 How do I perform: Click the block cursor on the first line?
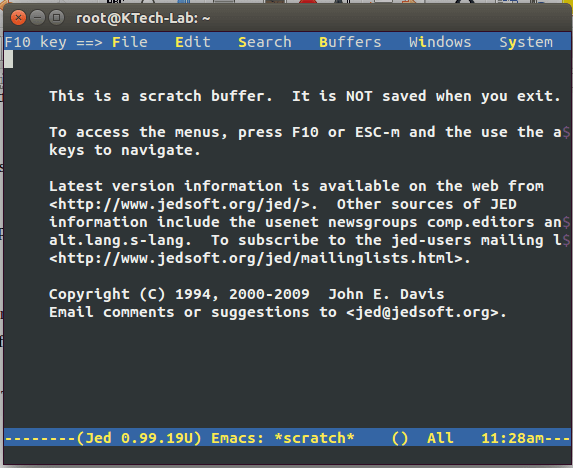tap(8, 59)
